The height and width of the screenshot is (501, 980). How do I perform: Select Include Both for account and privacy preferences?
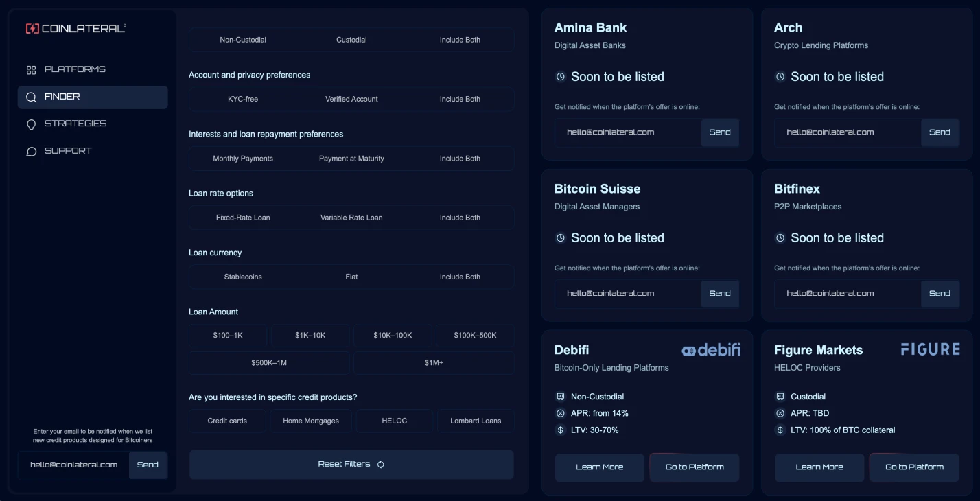tap(460, 99)
